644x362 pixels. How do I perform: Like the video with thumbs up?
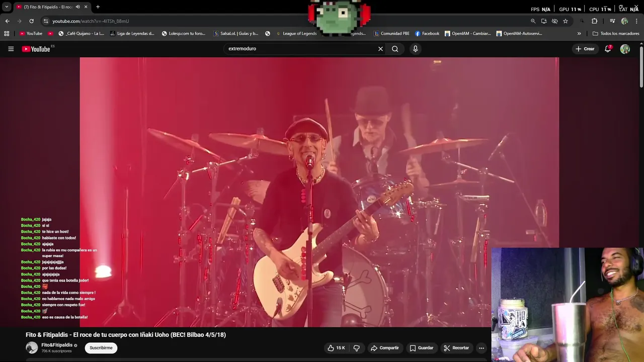coord(336,348)
